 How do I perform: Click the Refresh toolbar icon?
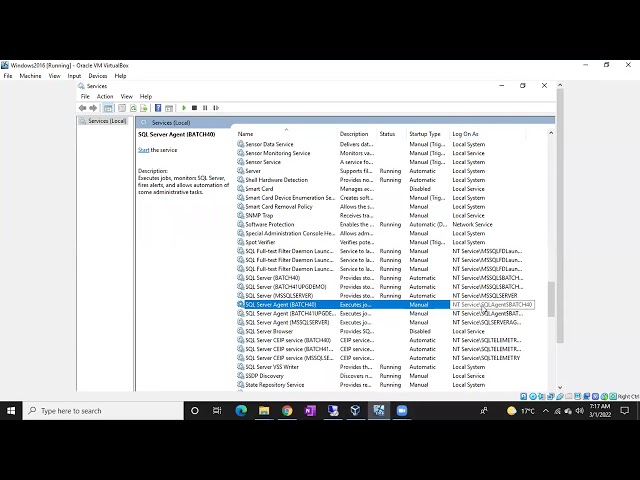coord(133,108)
